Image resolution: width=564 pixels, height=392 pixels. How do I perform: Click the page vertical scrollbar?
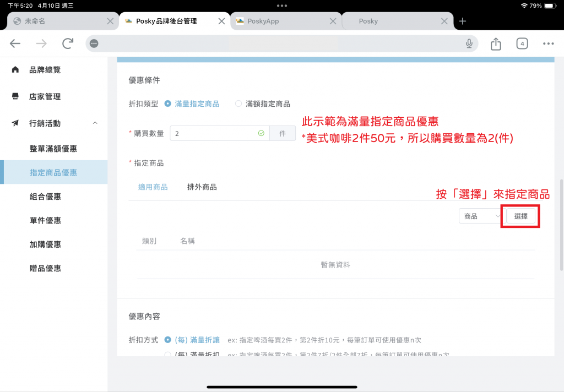[x=561, y=225]
